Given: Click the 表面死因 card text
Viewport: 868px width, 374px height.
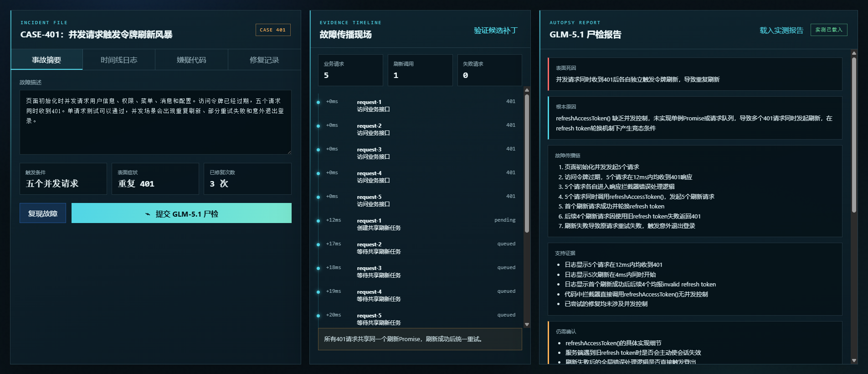Looking at the screenshot, I should point(637,79).
